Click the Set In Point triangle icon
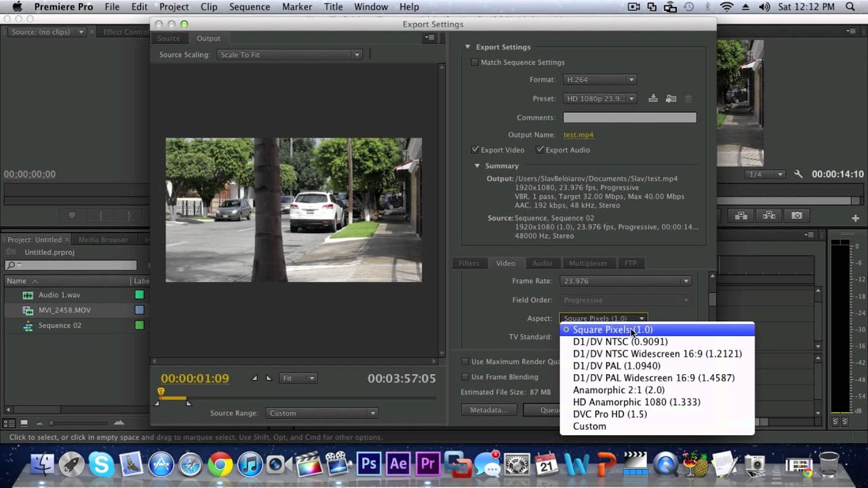Image resolution: width=868 pixels, height=488 pixels. point(254,378)
